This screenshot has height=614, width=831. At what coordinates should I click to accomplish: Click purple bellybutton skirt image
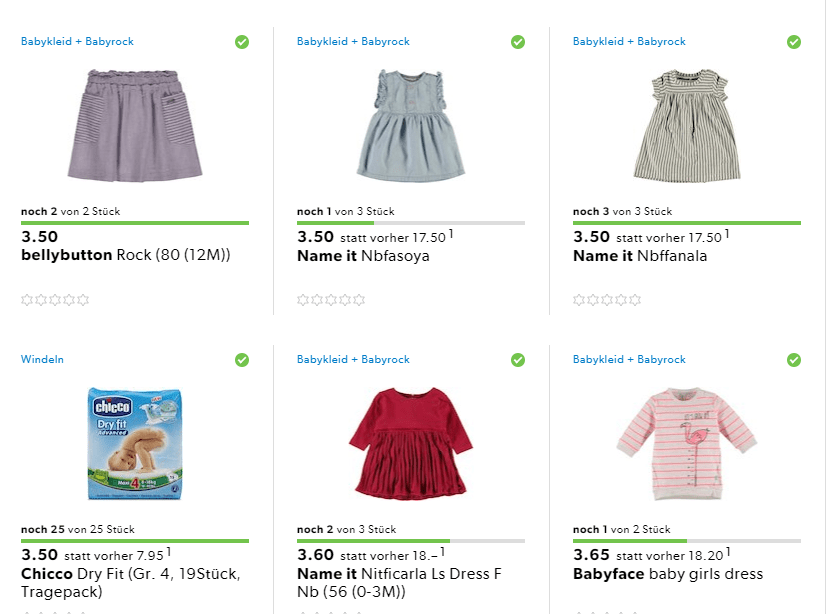pyautogui.click(x=134, y=125)
